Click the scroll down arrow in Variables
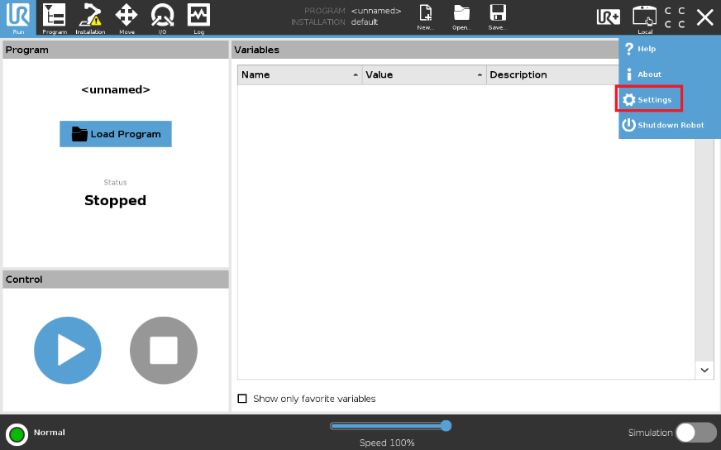 point(704,370)
